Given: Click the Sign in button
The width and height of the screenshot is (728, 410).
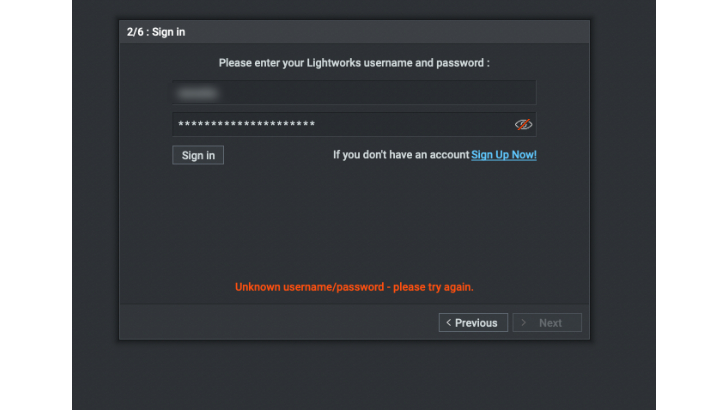Looking at the screenshot, I should pos(198,155).
